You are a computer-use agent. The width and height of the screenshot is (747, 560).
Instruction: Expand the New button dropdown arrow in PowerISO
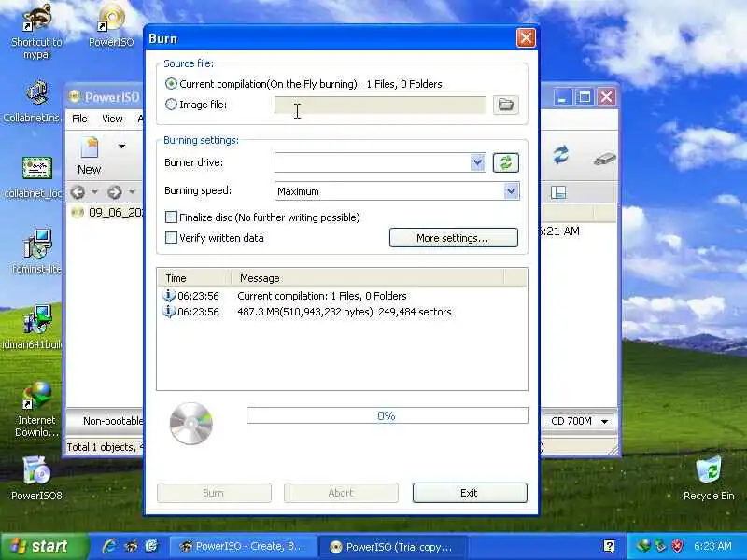point(122,147)
